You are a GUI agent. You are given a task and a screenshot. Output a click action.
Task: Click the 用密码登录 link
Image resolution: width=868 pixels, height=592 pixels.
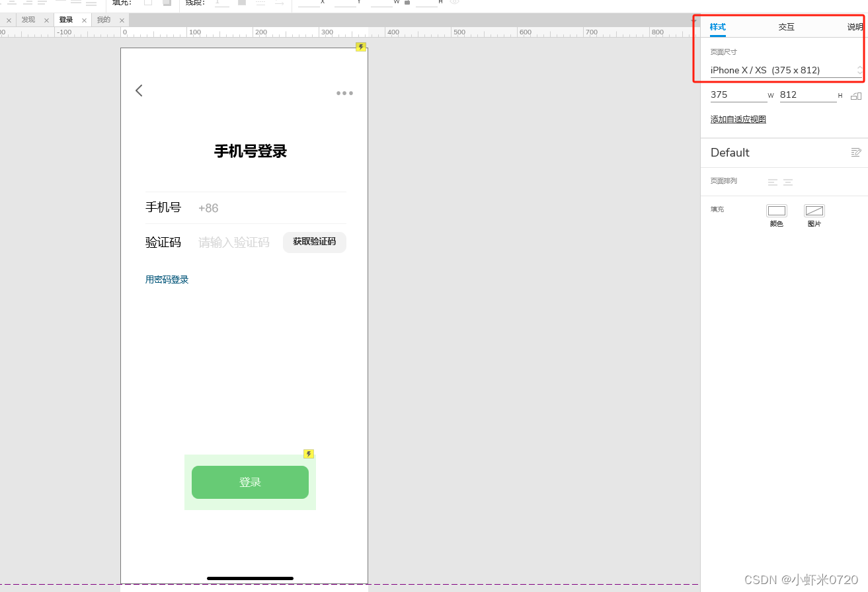point(167,279)
